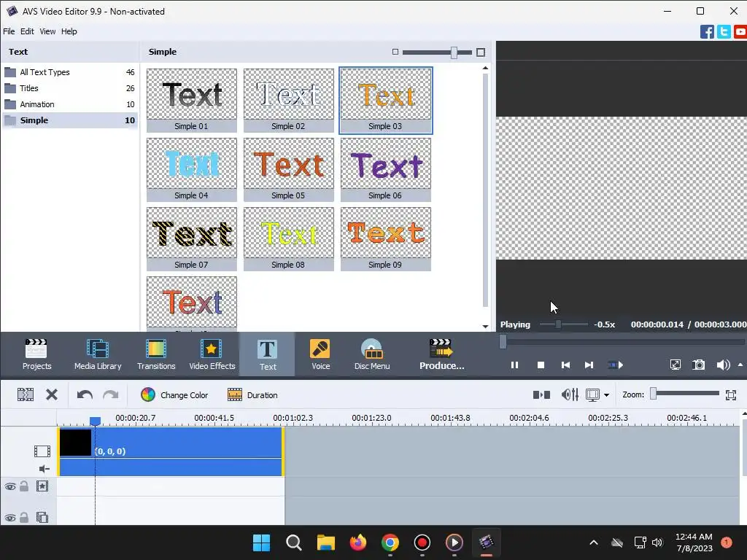Image resolution: width=747 pixels, height=560 pixels.
Task: Go to next frame in preview
Action: (x=589, y=365)
